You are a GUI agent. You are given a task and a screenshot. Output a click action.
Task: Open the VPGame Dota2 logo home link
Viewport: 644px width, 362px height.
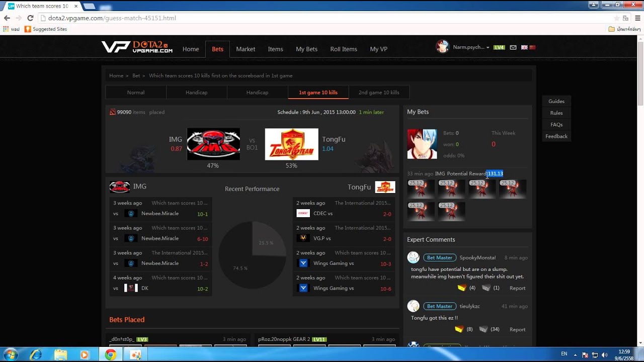click(x=137, y=47)
